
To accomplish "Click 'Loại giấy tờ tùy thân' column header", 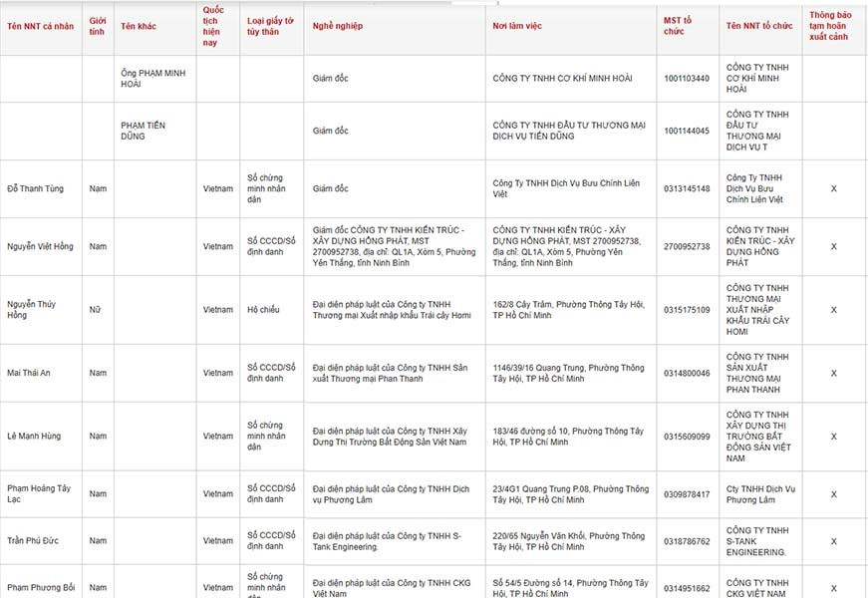I will coord(270,26).
